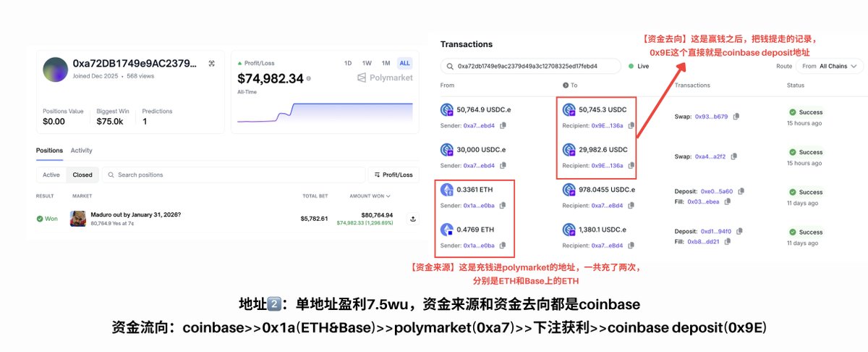The height and width of the screenshot is (352, 868).
Task: Switch to the Positions tab
Action: (50, 151)
